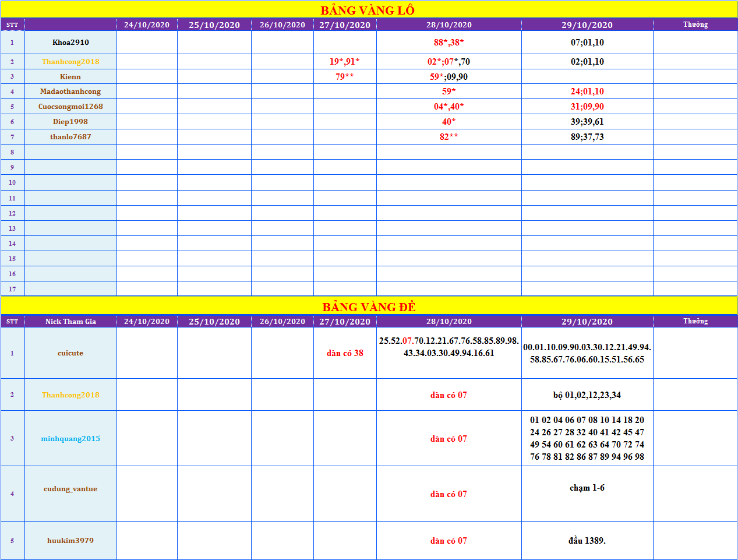Click the 'Thưởng' header in LÔ table
Image resolution: width=738 pixels, height=560 pixels.
(695, 24)
